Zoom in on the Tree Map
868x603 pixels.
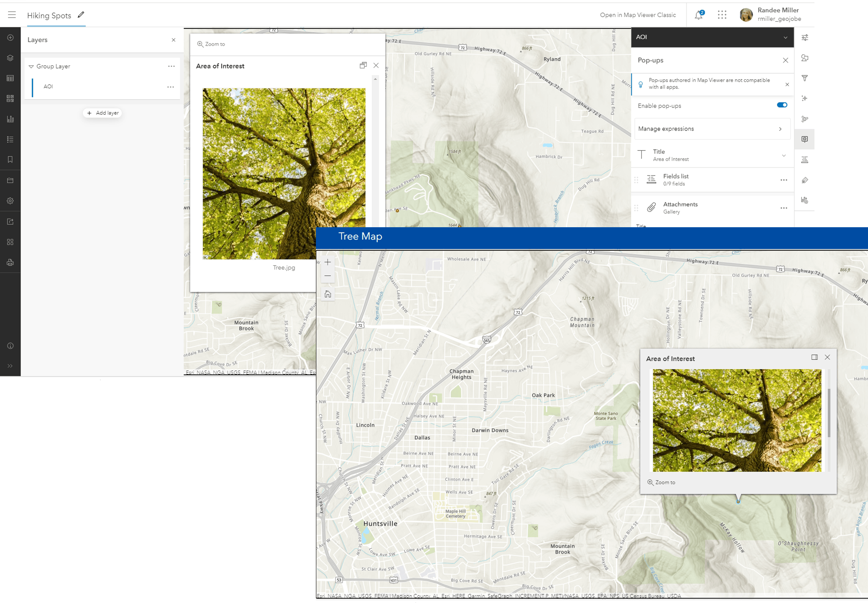coord(328,262)
